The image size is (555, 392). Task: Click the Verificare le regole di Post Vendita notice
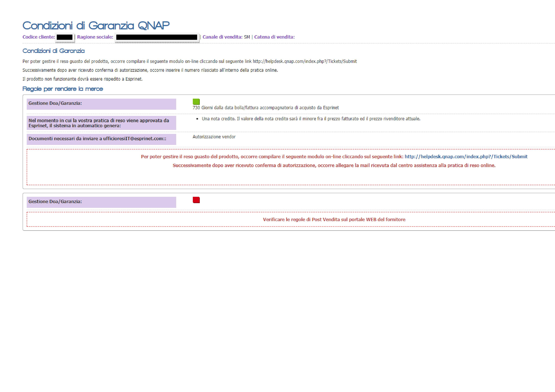click(x=334, y=220)
